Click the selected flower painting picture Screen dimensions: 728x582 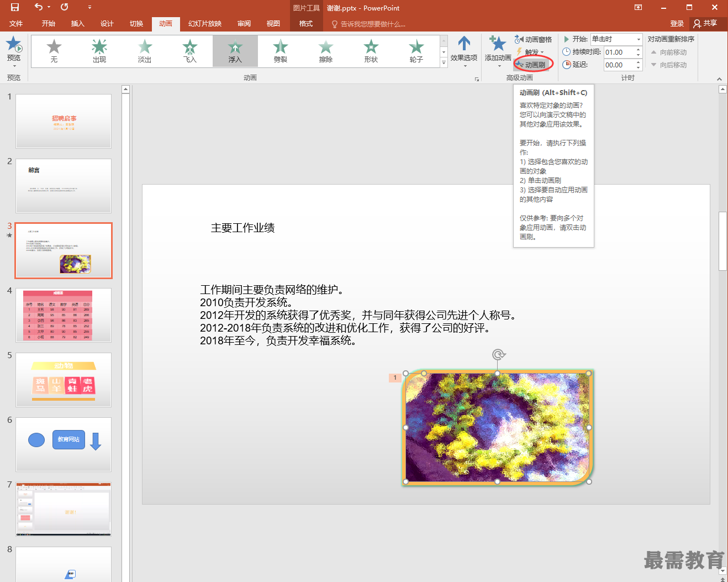point(498,427)
